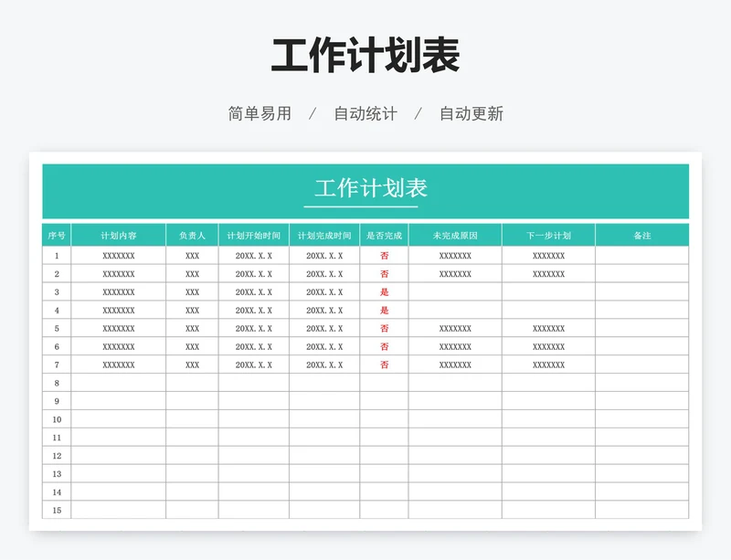Click row number 2 cell
Image resolution: width=731 pixels, height=560 pixels.
(x=57, y=274)
